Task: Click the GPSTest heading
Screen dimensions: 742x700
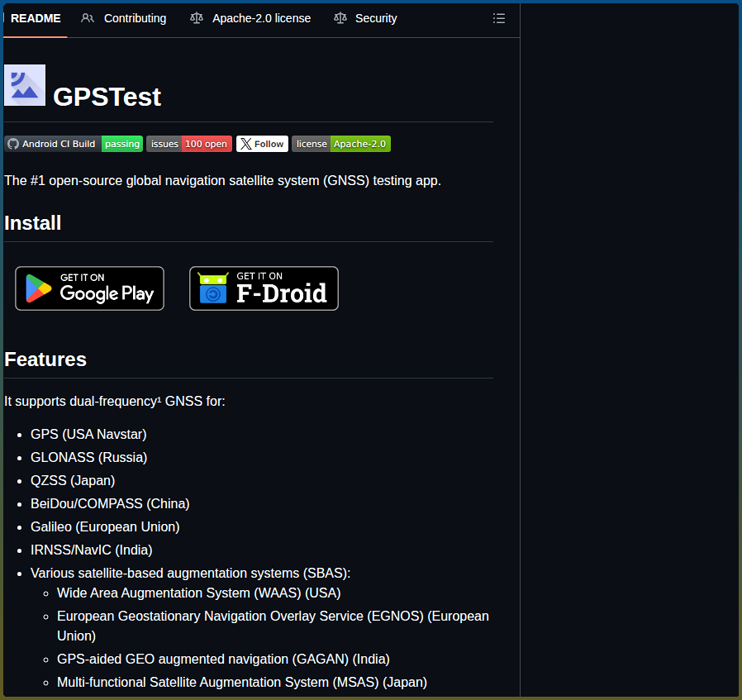Action: coord(107,97)
